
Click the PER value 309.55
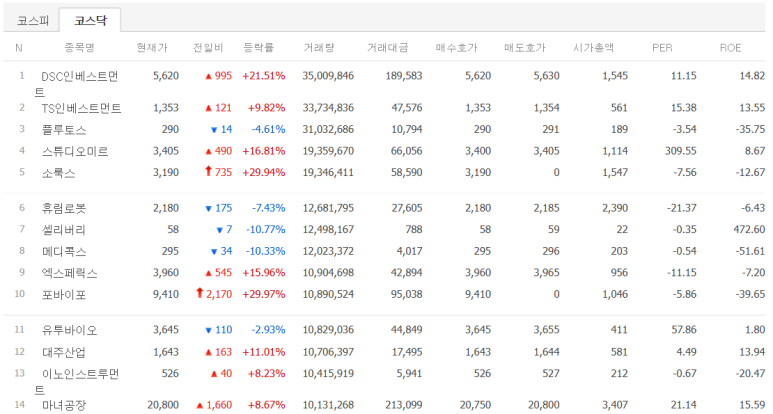coord(681,151)
